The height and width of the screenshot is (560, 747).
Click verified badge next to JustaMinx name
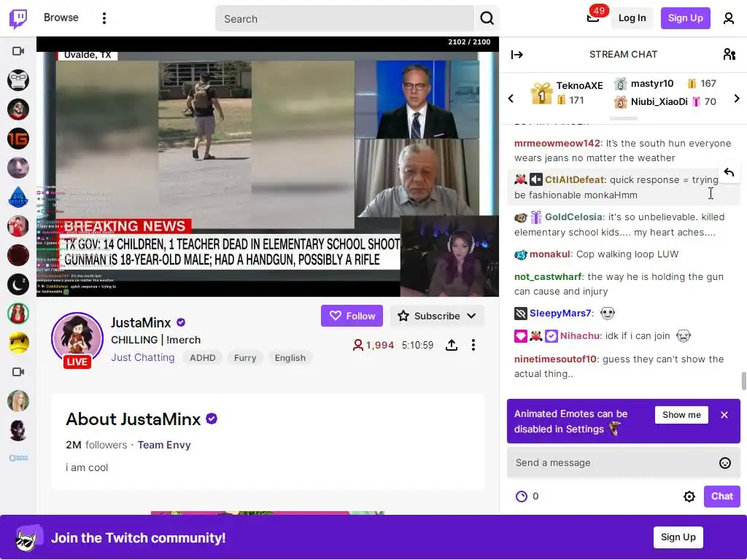pyautogui.click(x=181, y=322)
